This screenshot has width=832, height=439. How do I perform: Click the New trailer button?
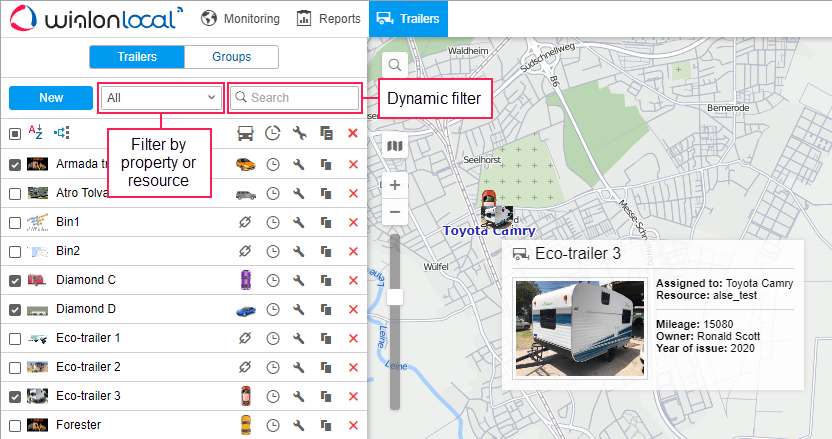coord(51,97)
